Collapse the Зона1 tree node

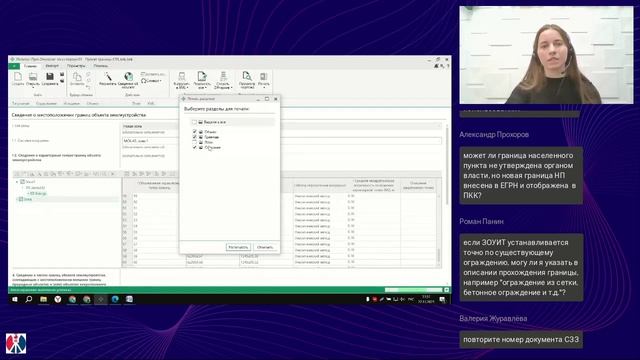pos(17,182)
